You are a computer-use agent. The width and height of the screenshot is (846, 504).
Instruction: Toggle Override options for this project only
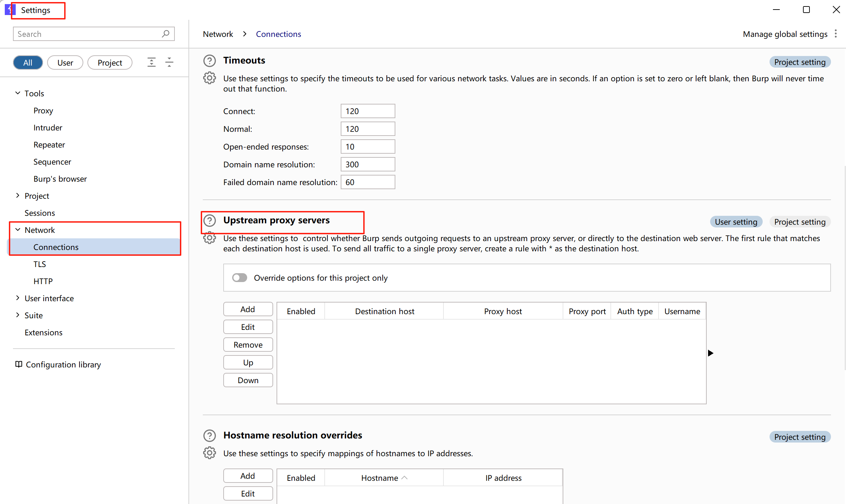(240, 278)
